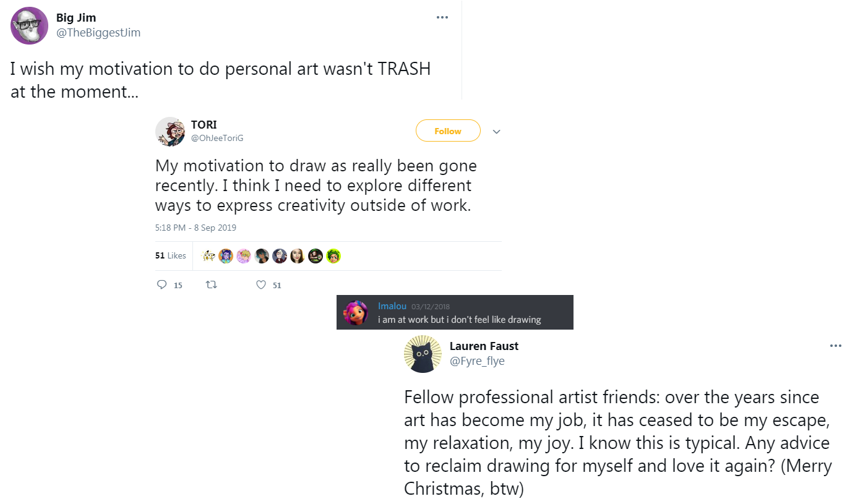
Task: Click Big Jim's profile avatar
Action: click(30, 25)
